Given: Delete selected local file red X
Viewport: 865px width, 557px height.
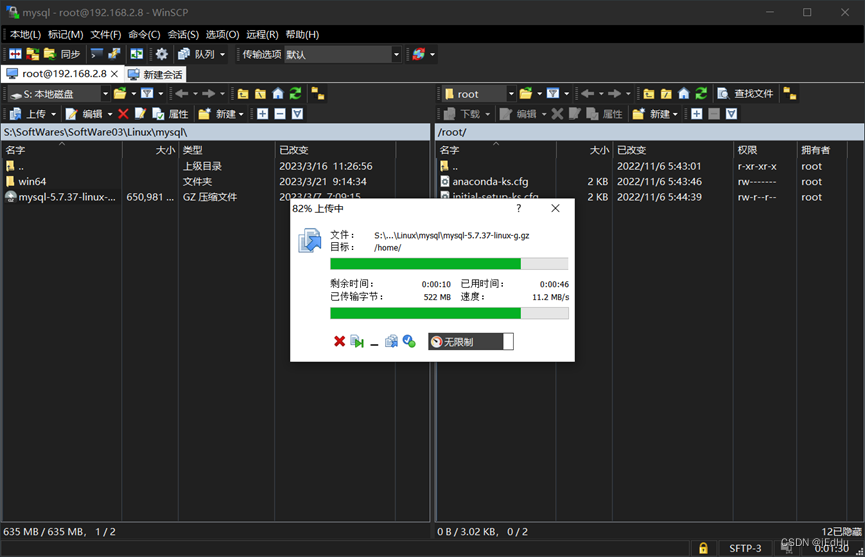Looking at the screenshot, I should pos(123,114).
